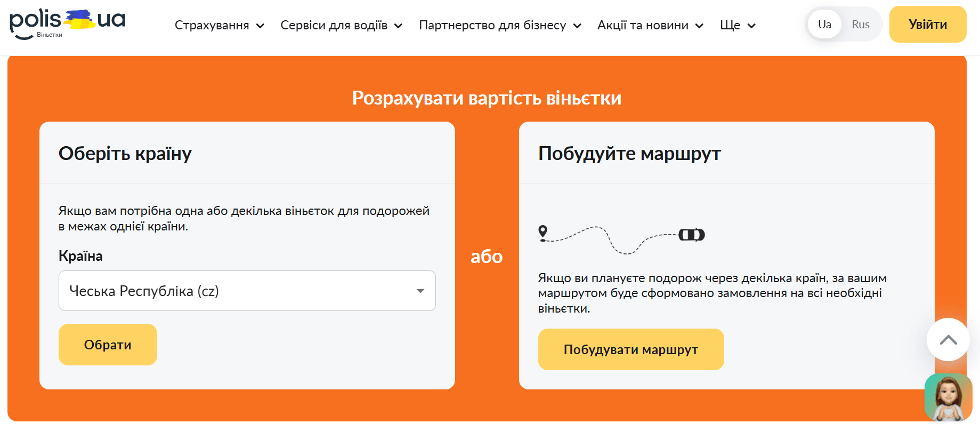Open the Чеська Республіка country dropdown
The width and height of the screenshot is (980, 431).
247,291
